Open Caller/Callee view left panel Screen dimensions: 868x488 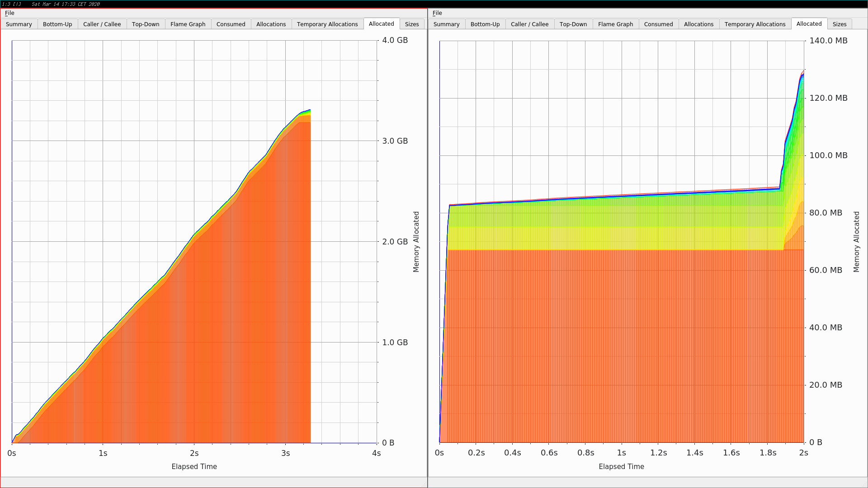pyautogui.click(x=100, y=24)
